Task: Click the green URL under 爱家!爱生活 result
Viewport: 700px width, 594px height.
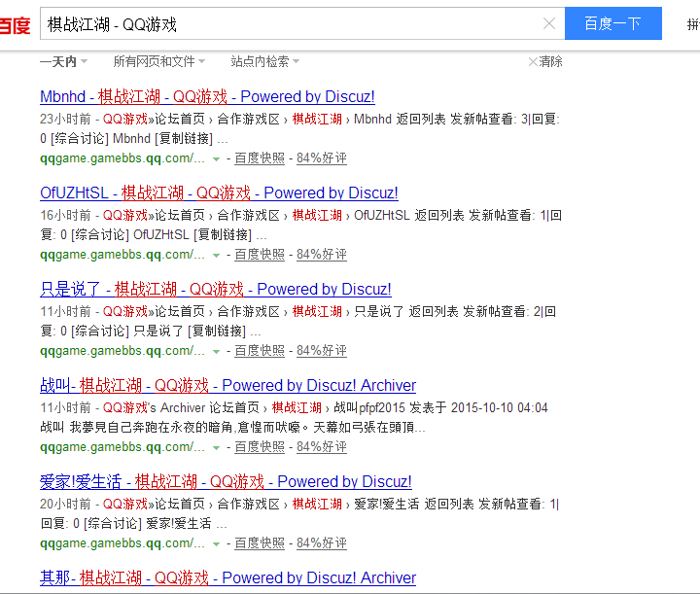Action: point(122,543)
